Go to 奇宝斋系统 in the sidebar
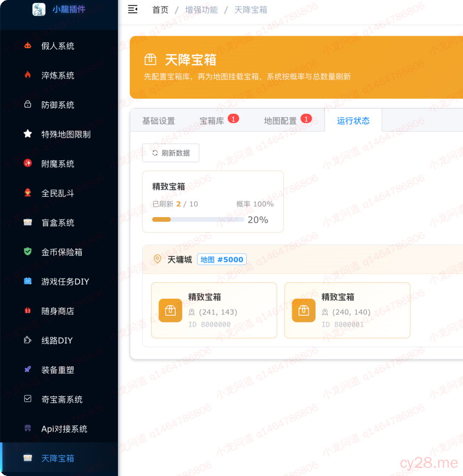 [x=59, y=399]
